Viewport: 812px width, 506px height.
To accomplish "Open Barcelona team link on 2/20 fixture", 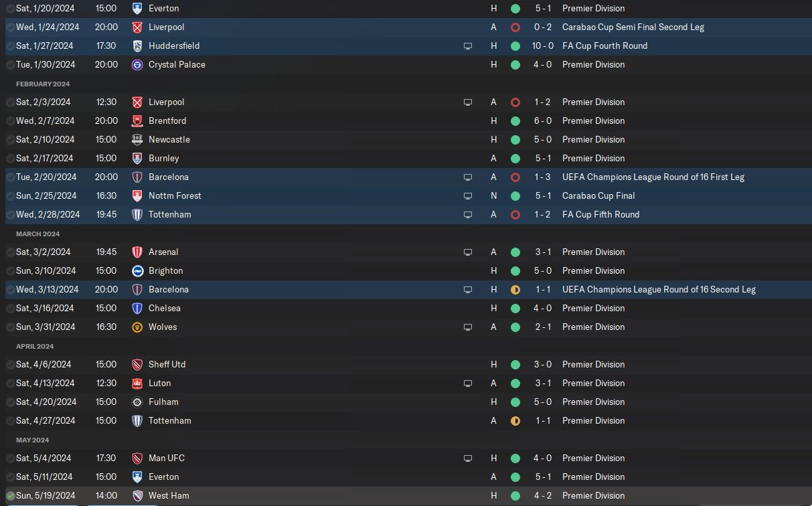I will (x=169, y=177).
